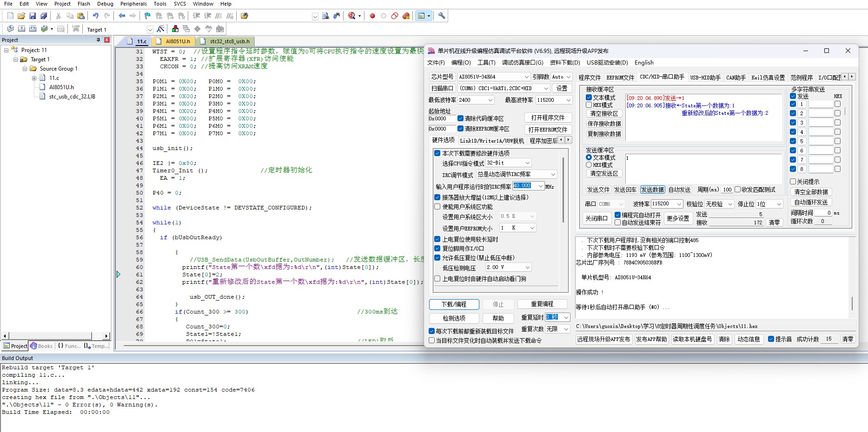Insert breakpoint using red dot icon
This screenshot has height=432, width=868.
click(x=372, y=16)
